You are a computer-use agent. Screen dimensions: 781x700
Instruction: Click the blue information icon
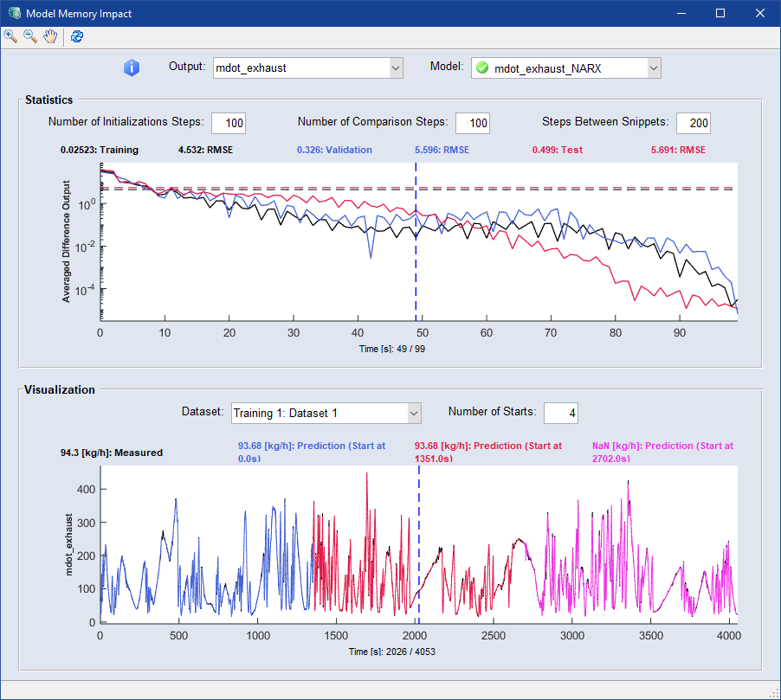click(x=132, y=67)
